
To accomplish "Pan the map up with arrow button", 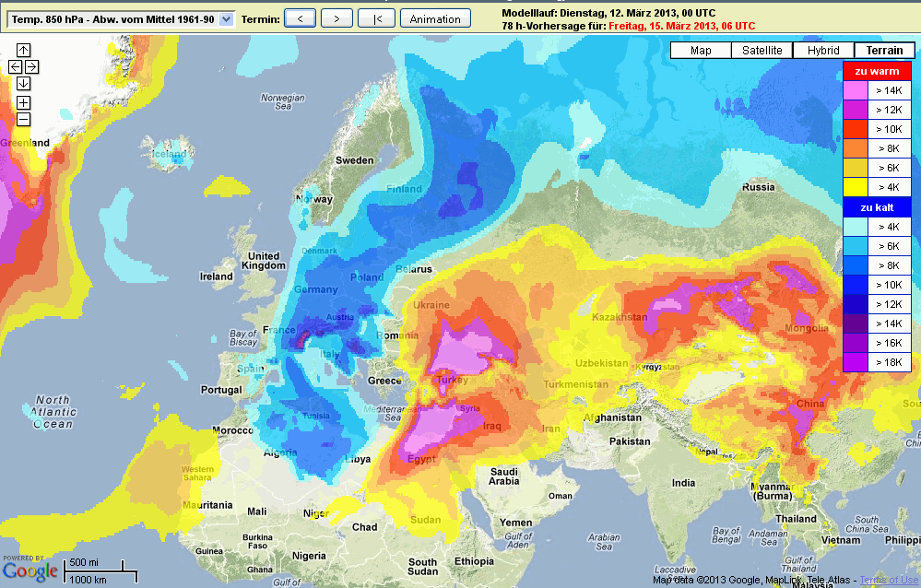I will coord(24,50).
